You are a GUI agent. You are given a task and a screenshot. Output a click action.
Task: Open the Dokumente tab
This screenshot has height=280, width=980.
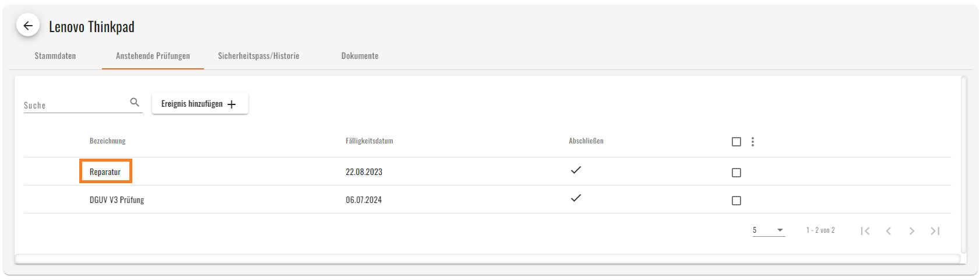point(360,56)
